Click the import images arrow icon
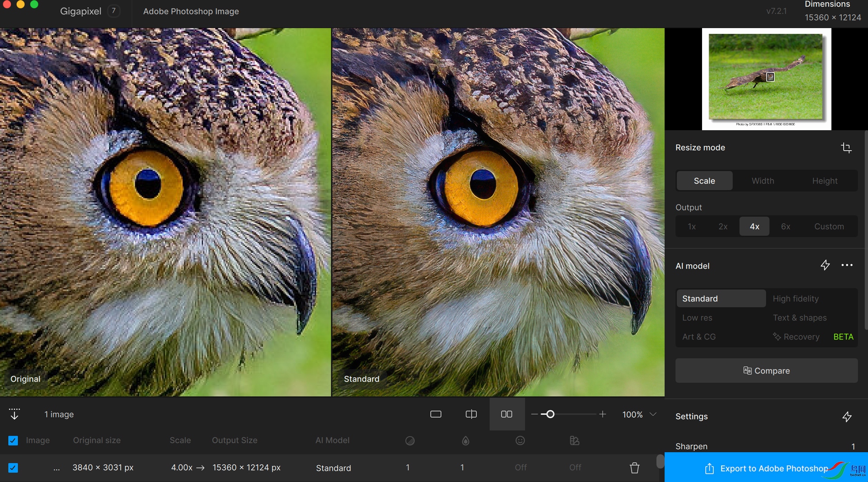Image resolution: width=868 pixels, height=482 pixels. (x=14, y=414)
